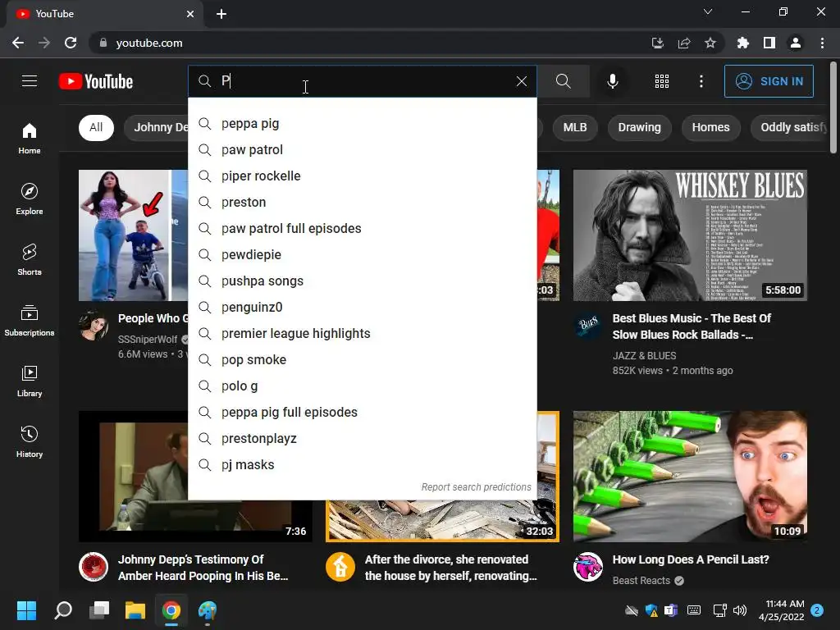Select the Oddly satisfying filter chip
The width and height of the screenshot is (840, 630).
[x=790, y=127]
